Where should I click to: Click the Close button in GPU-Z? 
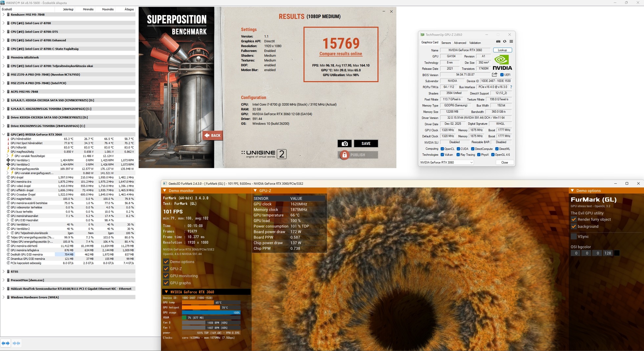tap(504, 162)
